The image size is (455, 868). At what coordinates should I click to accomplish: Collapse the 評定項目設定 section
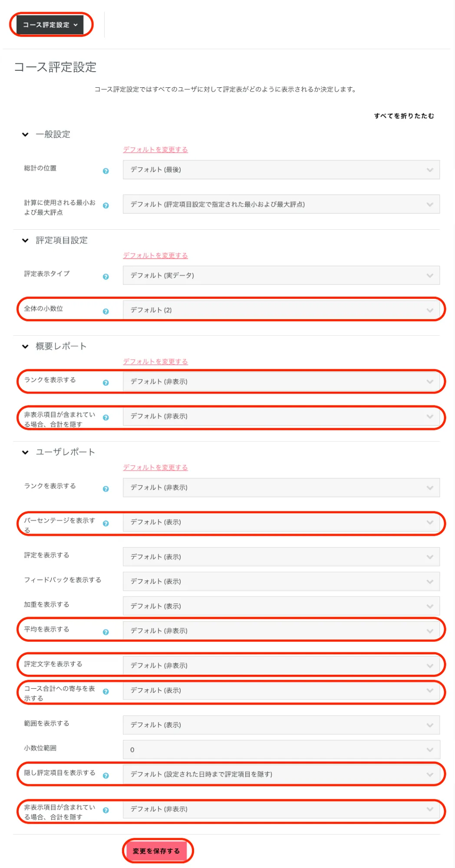26,241
